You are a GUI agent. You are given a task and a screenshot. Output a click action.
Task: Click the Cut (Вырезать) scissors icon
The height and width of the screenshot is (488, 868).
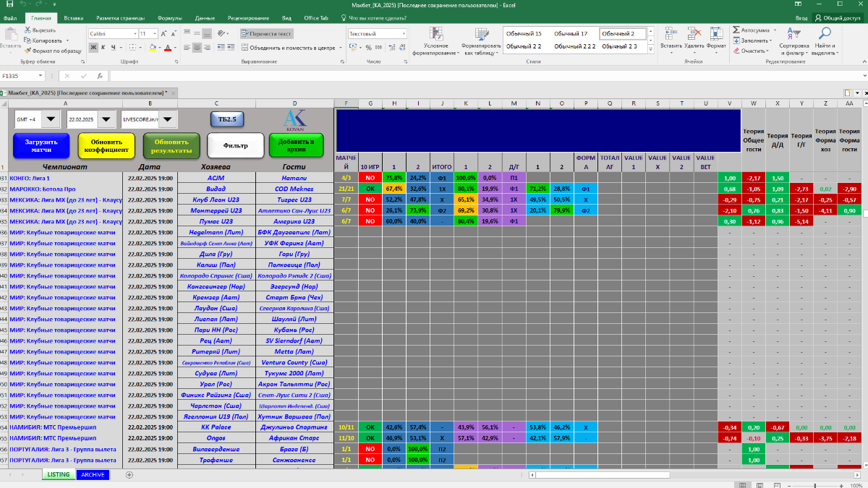[x=27, y=30]
